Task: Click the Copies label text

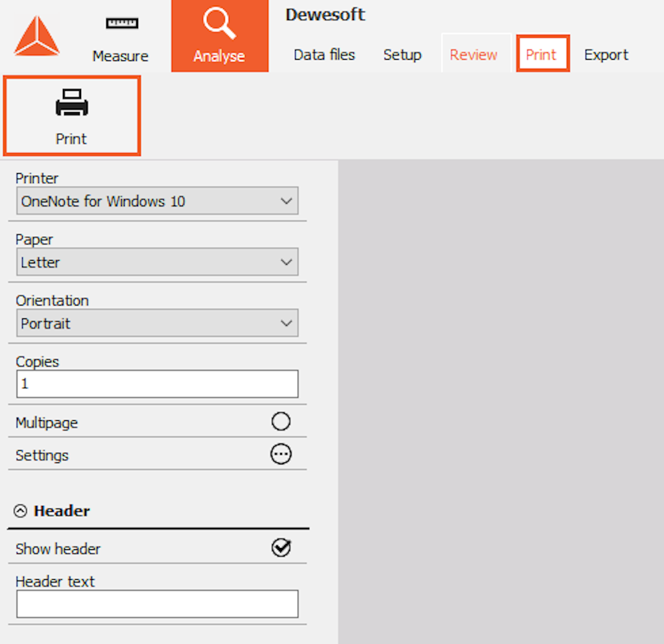Action: click(37, 362)
